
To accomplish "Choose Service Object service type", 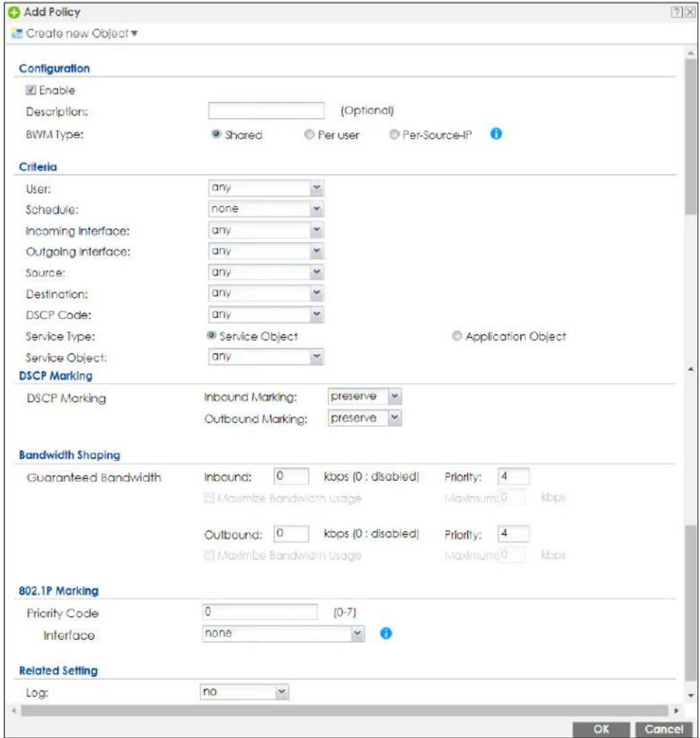I will 211,336.
